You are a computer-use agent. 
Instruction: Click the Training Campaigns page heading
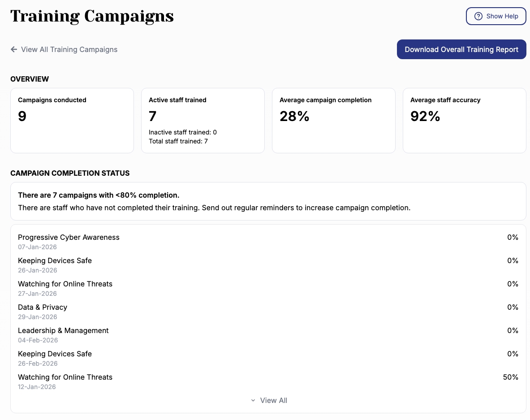pos(92,16)
